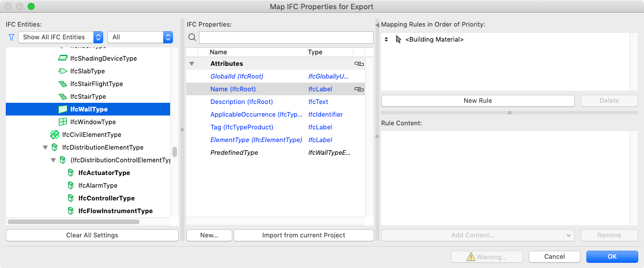Click the chain link icon on Attributes row
Viewport: 644px width, 268px height.
359,64
